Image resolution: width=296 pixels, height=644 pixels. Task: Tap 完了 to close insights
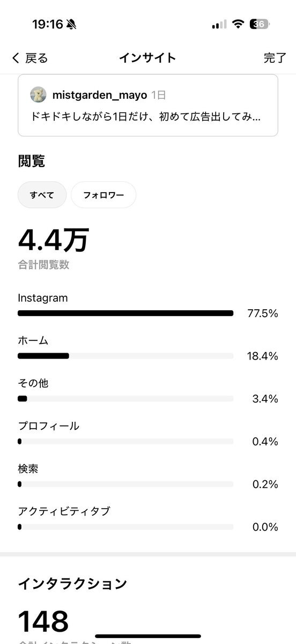pos(275,58)
